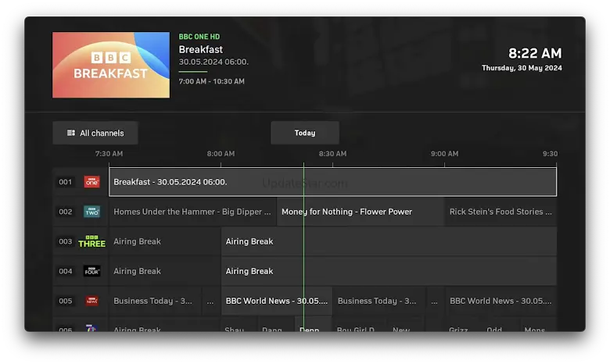
Task: Click the BBC News channel logo
Action: 91,301
